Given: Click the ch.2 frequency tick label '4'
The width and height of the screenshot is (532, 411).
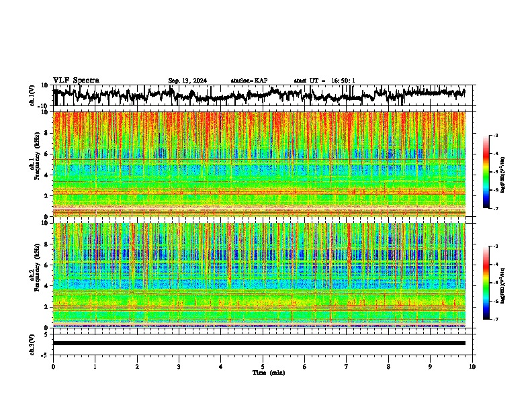Looking at the screenshot, I should (x=46, y=286).
